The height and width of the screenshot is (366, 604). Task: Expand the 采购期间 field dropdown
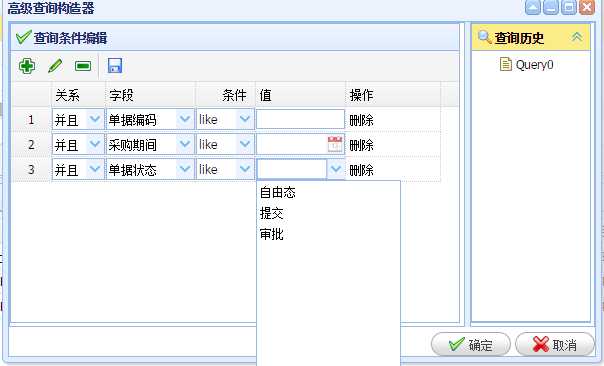tap(185, 144)
